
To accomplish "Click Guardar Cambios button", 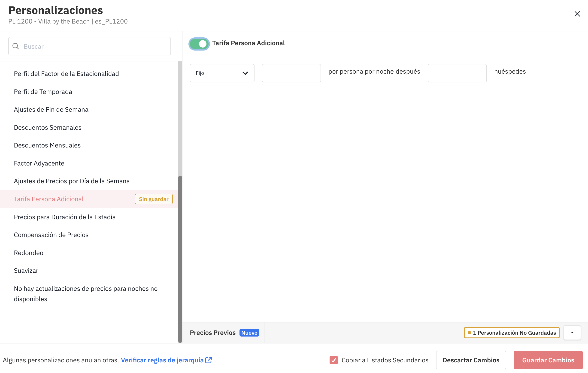I will tap(548, 360).
